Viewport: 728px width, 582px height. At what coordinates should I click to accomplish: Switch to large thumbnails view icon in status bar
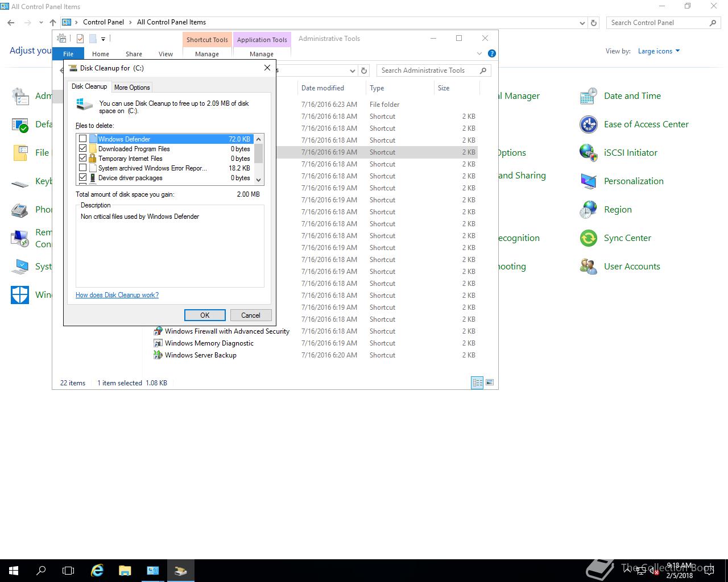490,383
